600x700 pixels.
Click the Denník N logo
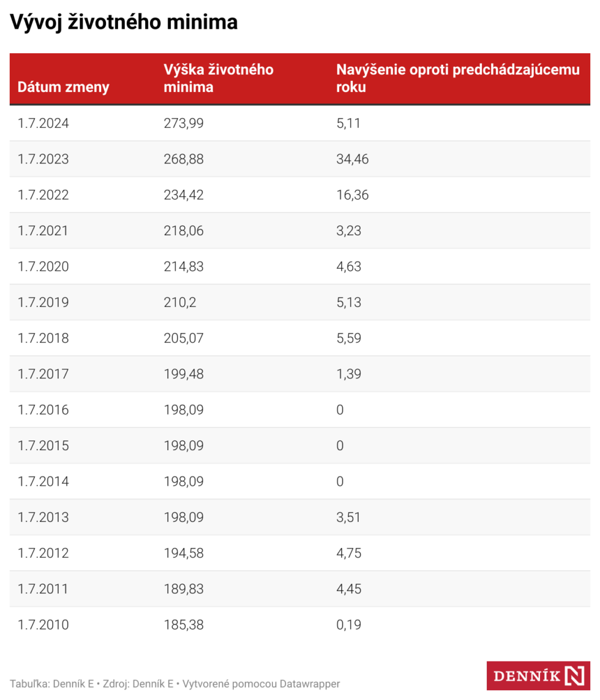(538, 676)
